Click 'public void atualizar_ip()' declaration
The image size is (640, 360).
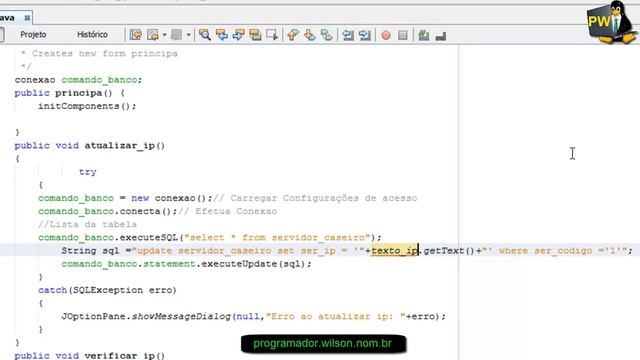[90, 145]
